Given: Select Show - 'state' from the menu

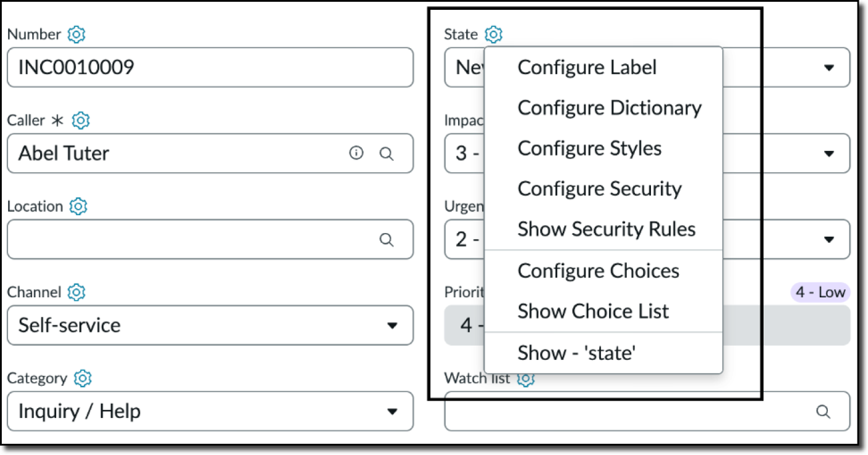Looking at the screenshot, I should tap(576, 352).
